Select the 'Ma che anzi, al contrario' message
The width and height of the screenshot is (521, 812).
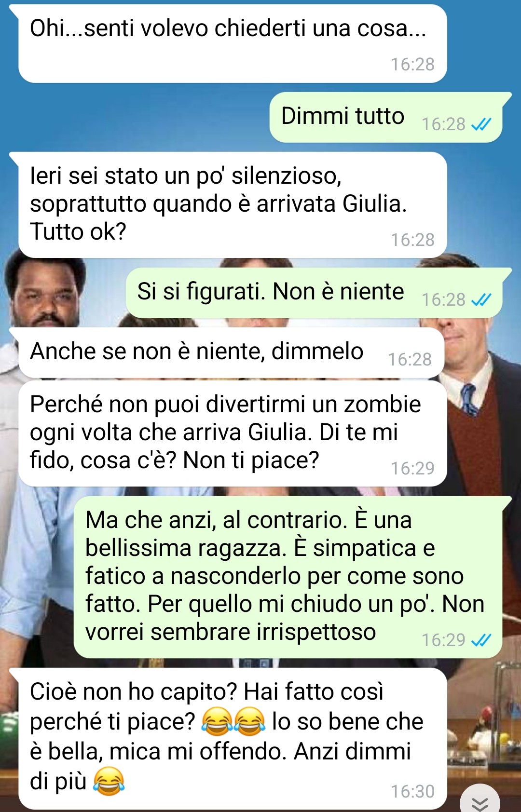(288, 577)
